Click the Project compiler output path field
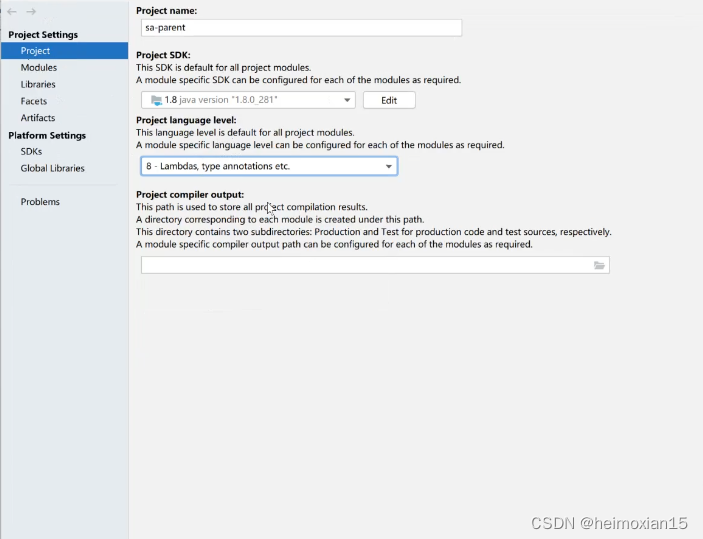This screenshot has height=539, width=703. [365, 265]
